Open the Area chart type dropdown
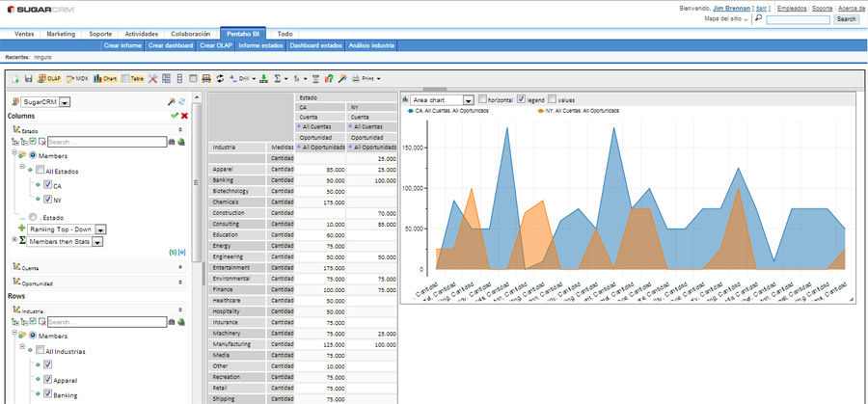Viewport: 868px width, 404px height. (x=468, y=100)
